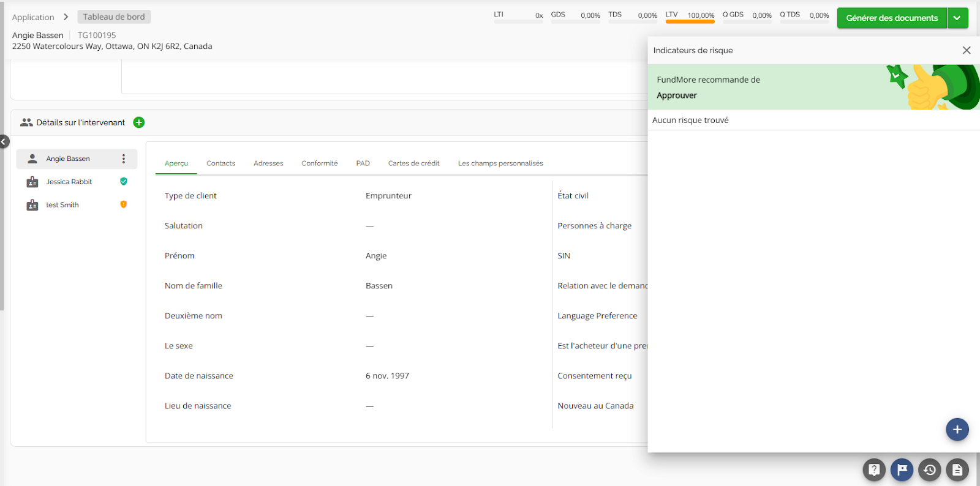Image resolution: width=980 pixels, height=486 pixels.
Task: Open the document notes icon button
Action: pyautogui.click(x=957, y=470)
